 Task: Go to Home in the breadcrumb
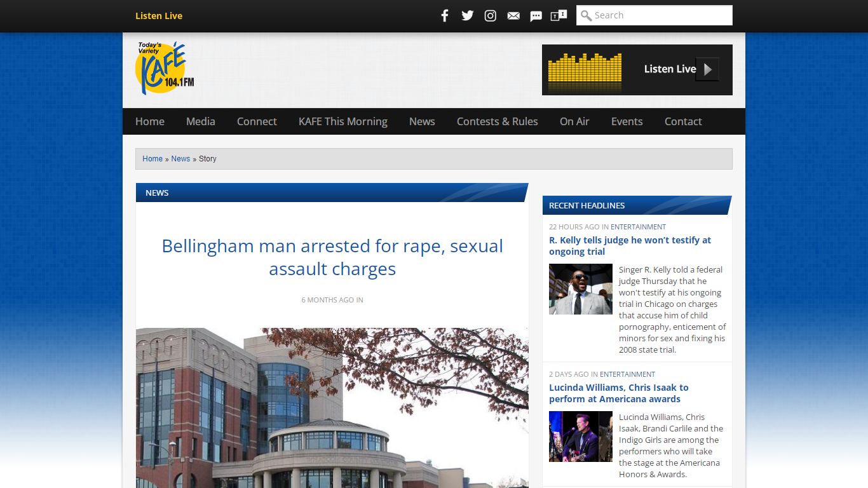click(x=153, y=159)
